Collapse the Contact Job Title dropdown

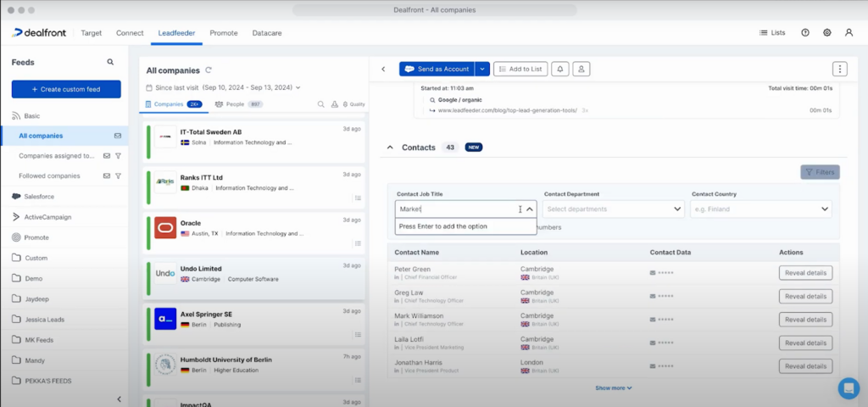tap(530, 209)
